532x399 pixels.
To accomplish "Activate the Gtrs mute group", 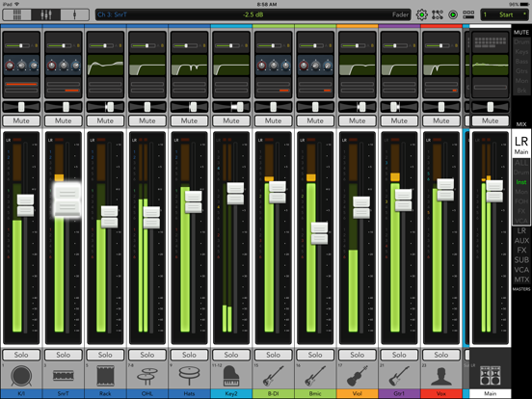I will [521, 71].
